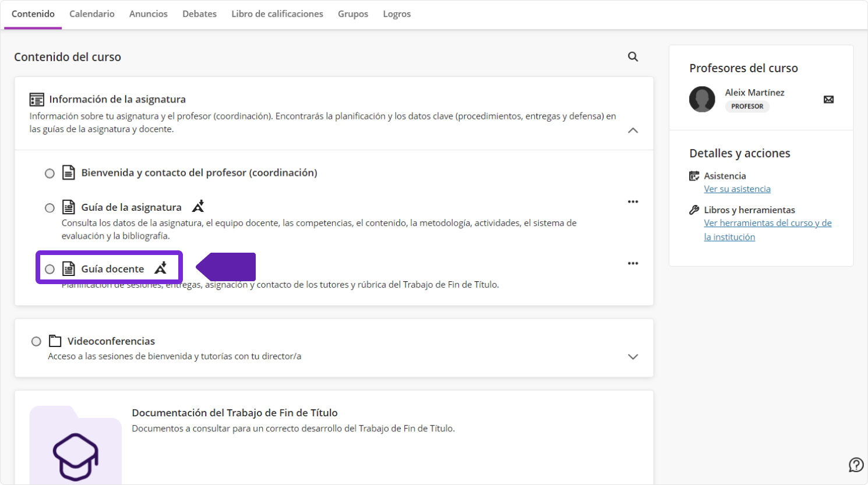Screen dimensions: 868x485
Task: Open the three-dot menu for Guía de la asignatura
Action: click(633, 202)
